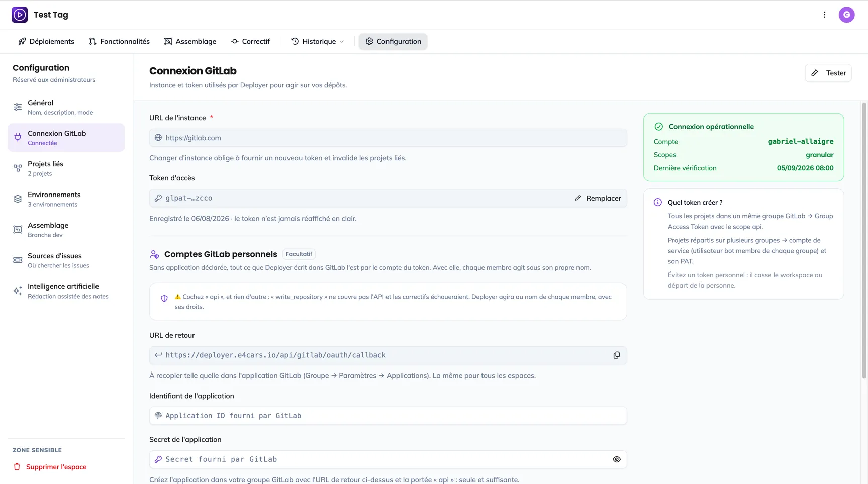Click the URL de retour field
The width and height of the screenshot is (868, 484).
click(x=388, y=355)
